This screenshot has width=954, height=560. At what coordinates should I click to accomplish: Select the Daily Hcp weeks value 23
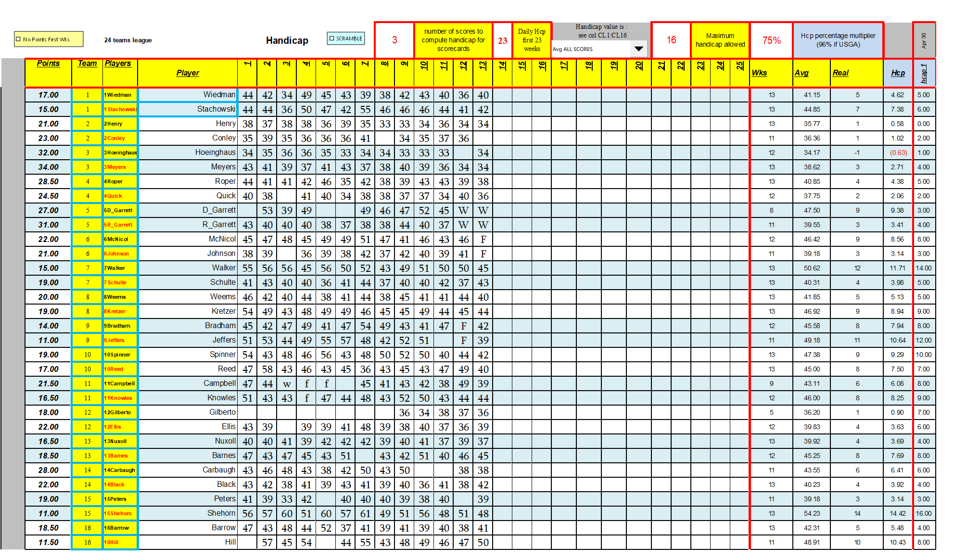click(502, 40)
